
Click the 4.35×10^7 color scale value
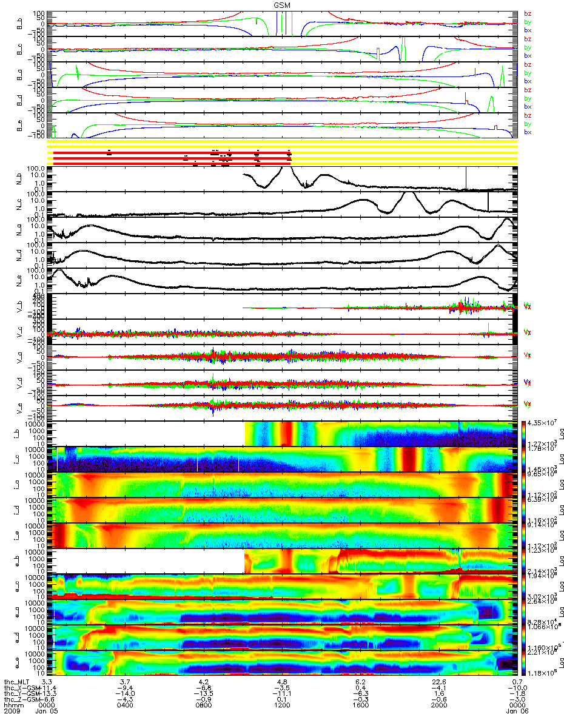(x=542, y=422)
